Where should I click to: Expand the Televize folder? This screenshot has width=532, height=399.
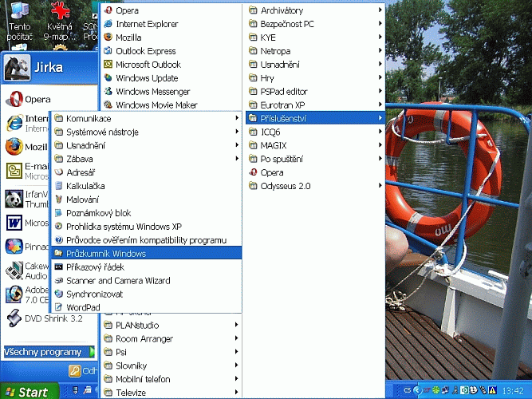(171, 392)
